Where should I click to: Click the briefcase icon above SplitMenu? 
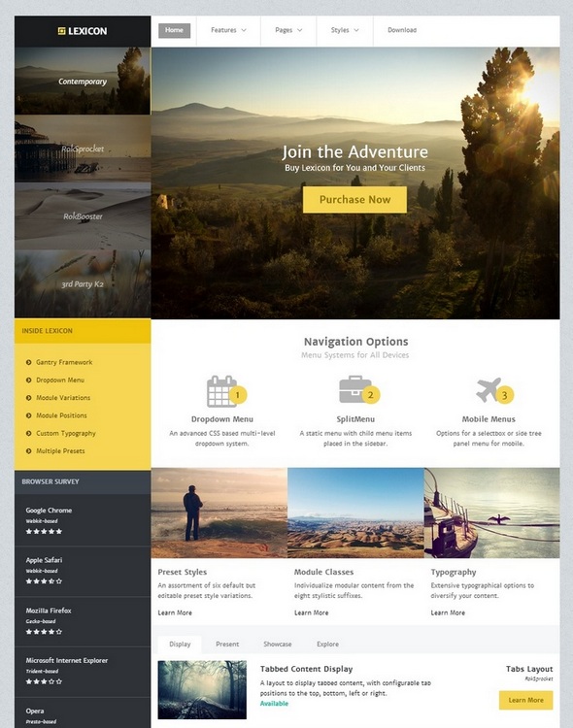tap(354, 389)
